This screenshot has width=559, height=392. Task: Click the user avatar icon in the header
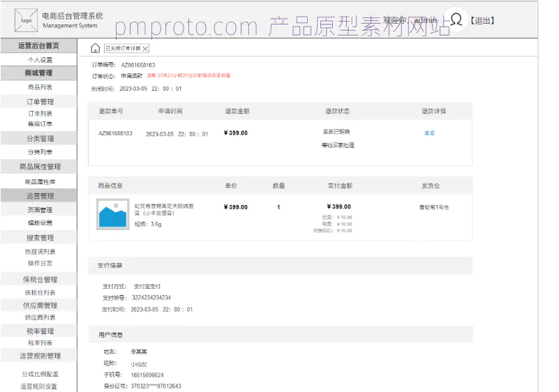pyautogui.click(x=456, y=20)
